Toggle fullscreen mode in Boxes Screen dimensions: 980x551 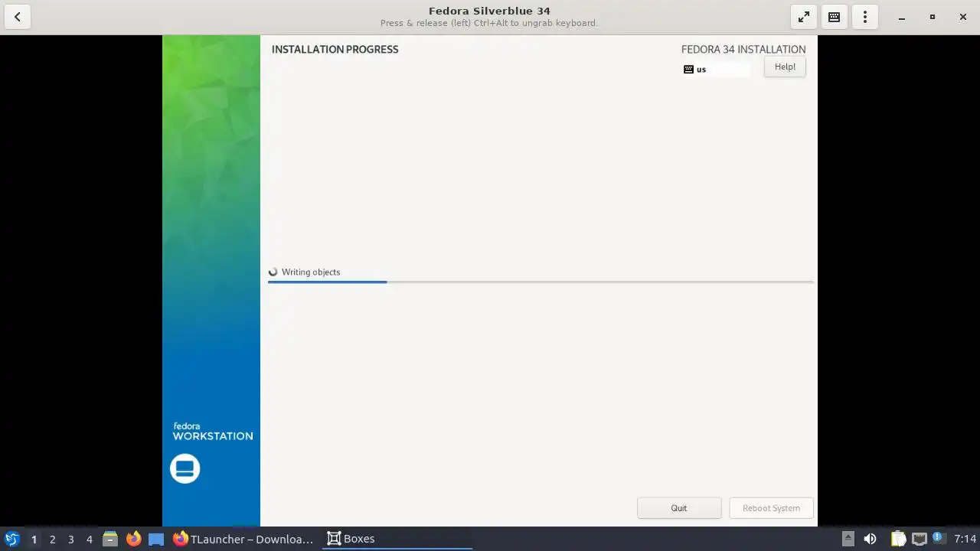tap(803, 17)
